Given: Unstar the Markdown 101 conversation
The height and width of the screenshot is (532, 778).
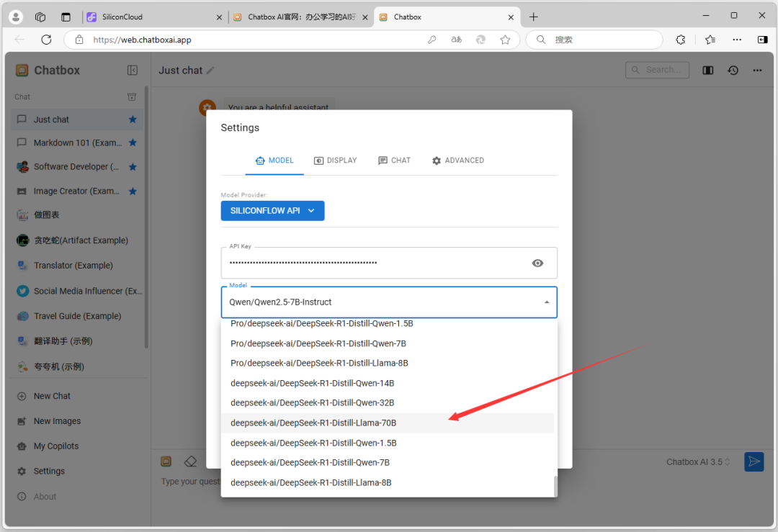Looking at the screenshot, I should (133, 143).
